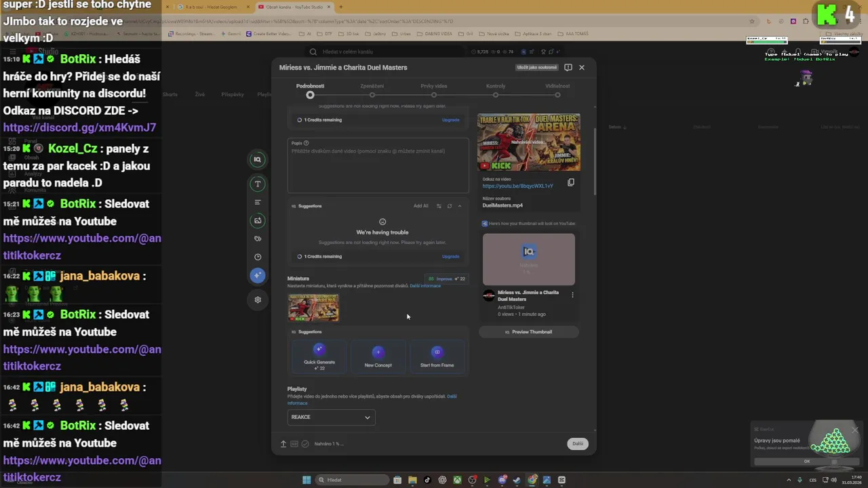Open the vidIQ thumbnail image tool
Viewport: 868px width, 488px height.
(257, 220)
